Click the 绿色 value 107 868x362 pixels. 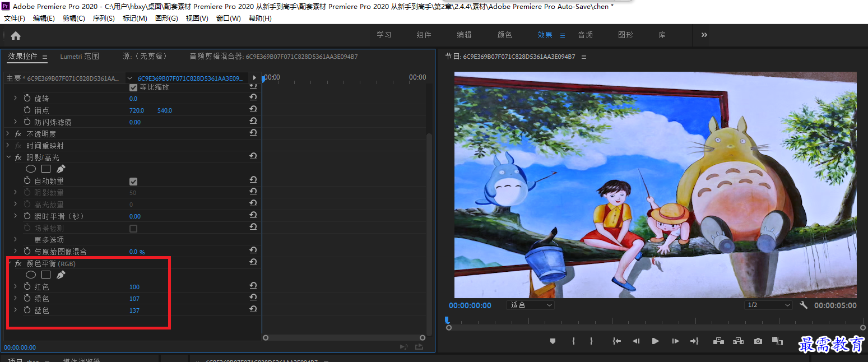(134, 299)
